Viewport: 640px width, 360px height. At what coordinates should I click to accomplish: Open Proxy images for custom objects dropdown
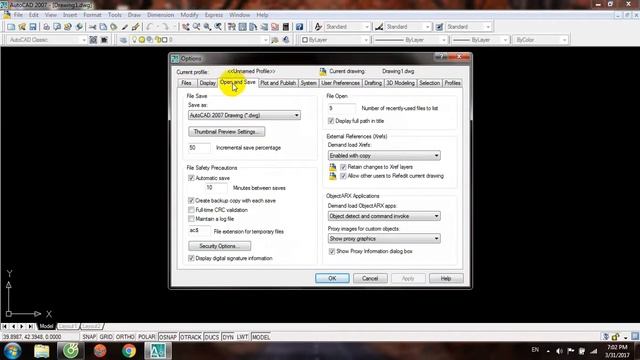pos(384,238)
